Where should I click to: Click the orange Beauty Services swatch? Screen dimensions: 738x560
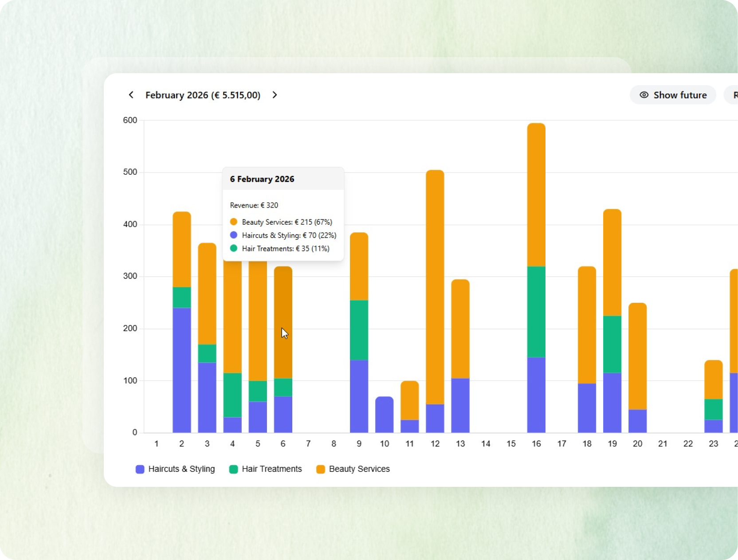(320, 469)
